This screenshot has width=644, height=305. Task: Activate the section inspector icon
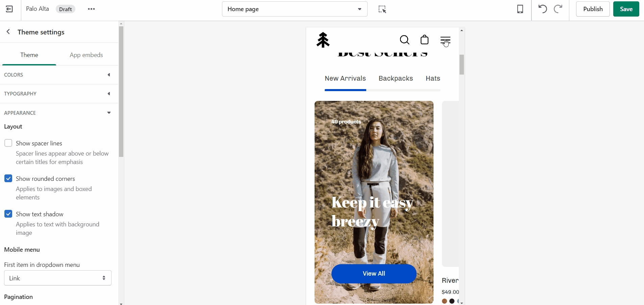coord(382,9)
